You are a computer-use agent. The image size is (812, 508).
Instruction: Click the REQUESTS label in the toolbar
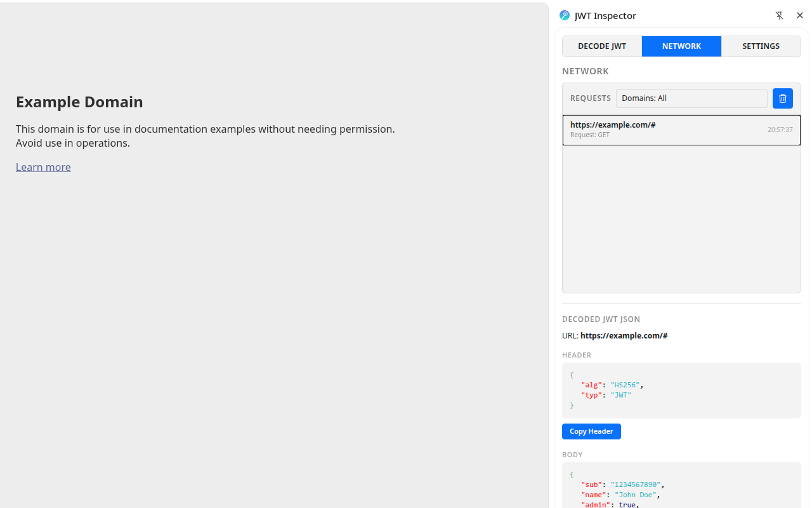point(591,98)
